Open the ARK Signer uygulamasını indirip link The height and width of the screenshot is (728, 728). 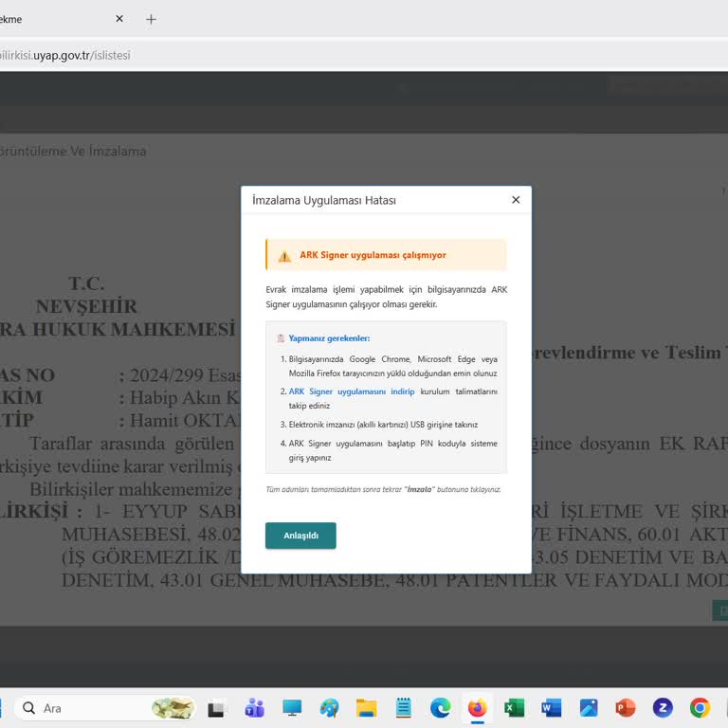(x=352, y=391)
